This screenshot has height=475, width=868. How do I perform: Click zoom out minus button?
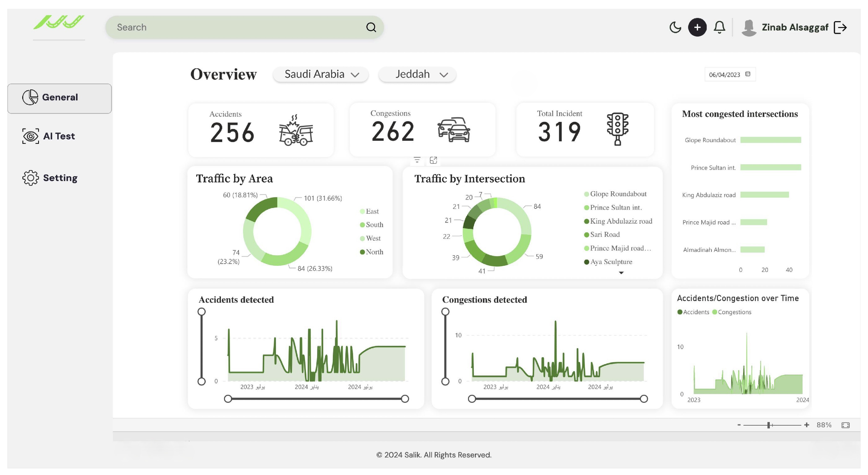click(x=739, y=425)
